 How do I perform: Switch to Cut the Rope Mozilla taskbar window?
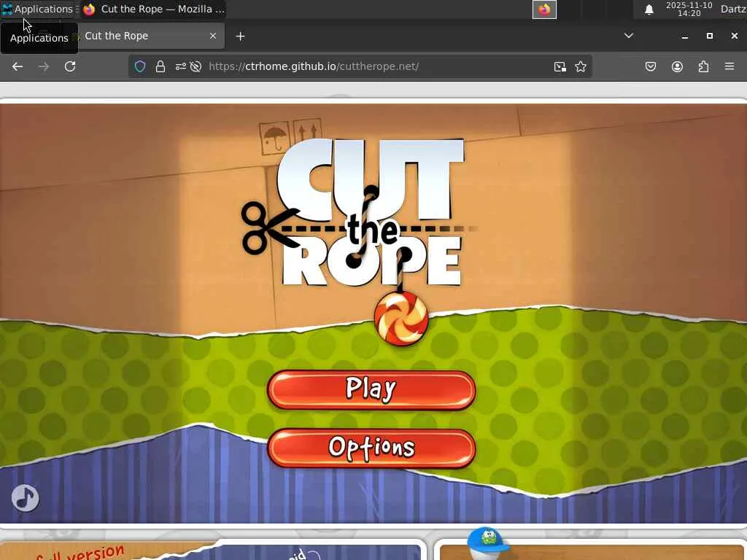(x=153, y=9)
